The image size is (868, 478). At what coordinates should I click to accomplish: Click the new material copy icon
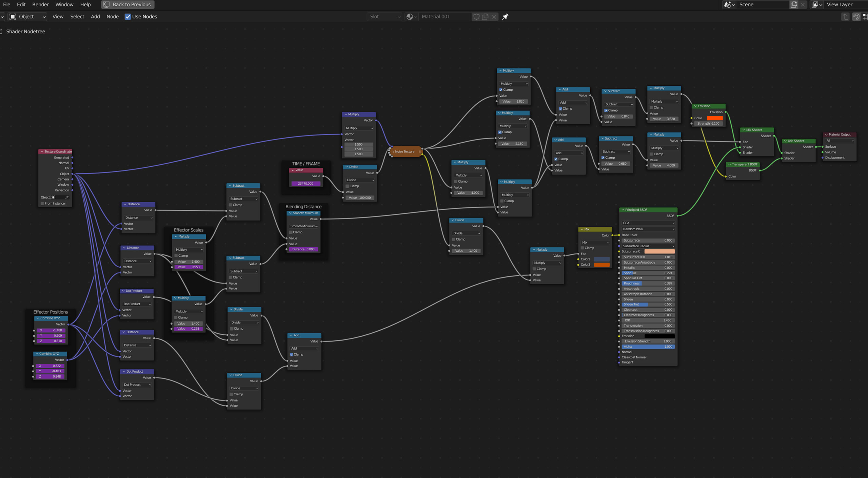click(x=485, y=16)
